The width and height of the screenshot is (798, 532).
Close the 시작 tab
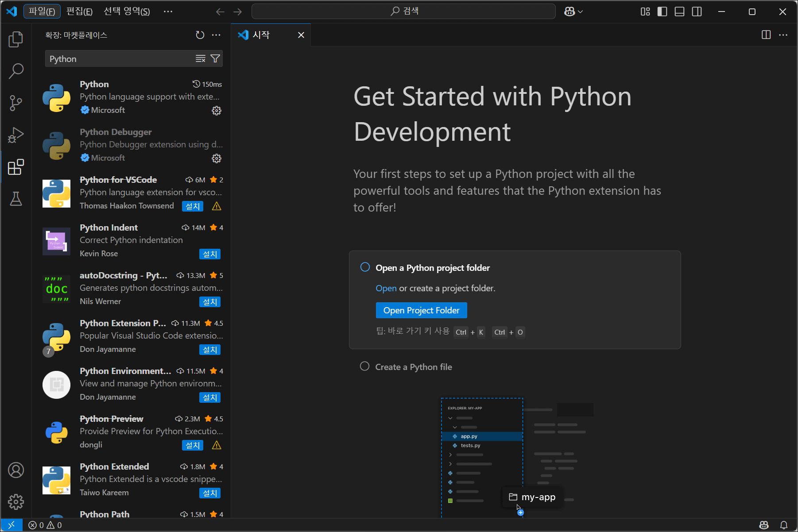click(x=301, y=35)
